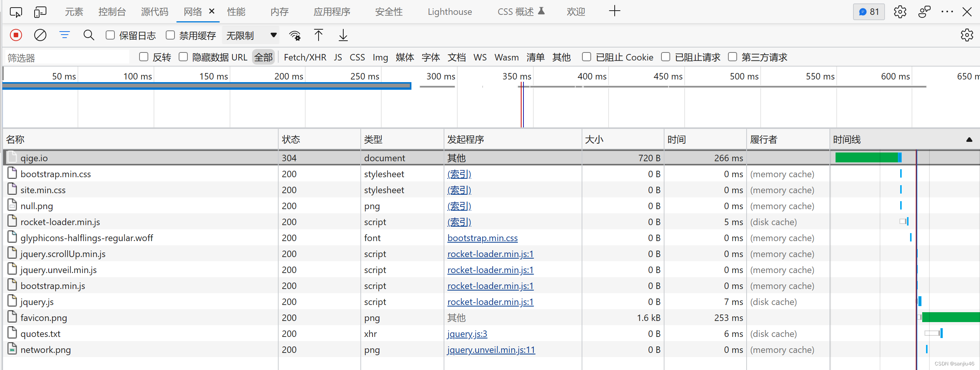980x370 pixels.
Task: Check 已阻止 Cookie option
Action: click(x=587, y=57)
